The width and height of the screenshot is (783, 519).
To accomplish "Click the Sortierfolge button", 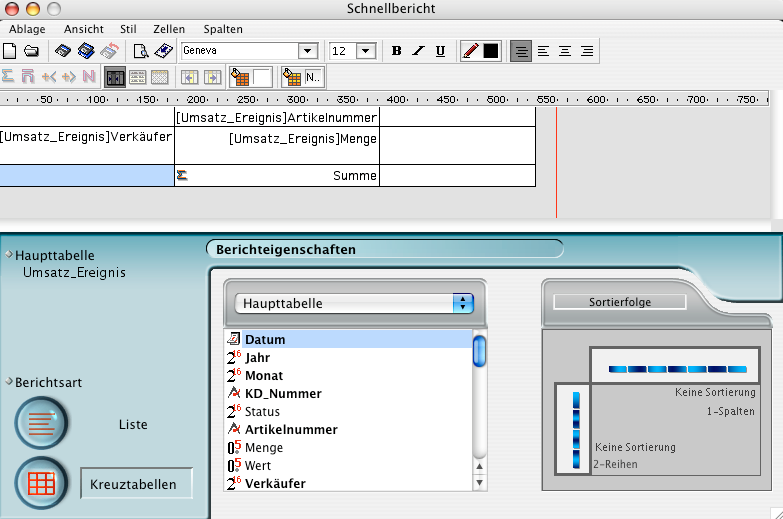I will click(620, 301).
